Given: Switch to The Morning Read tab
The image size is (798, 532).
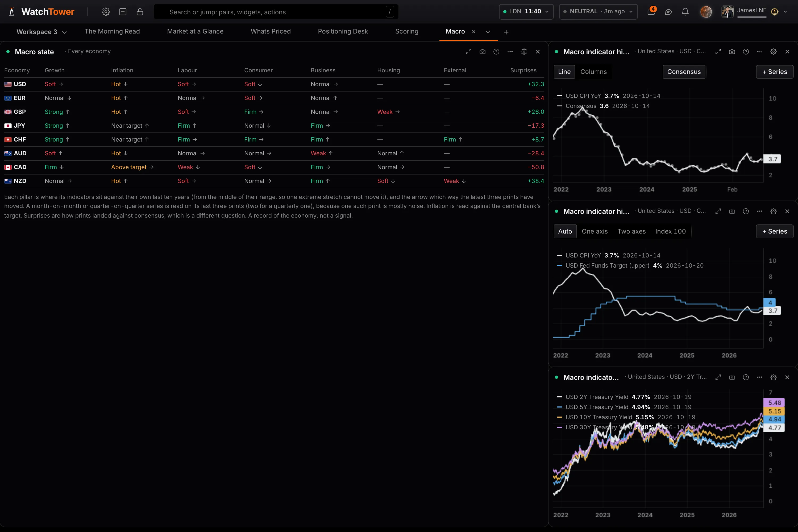Looking at the screenshot, I should tap(112, 31).
